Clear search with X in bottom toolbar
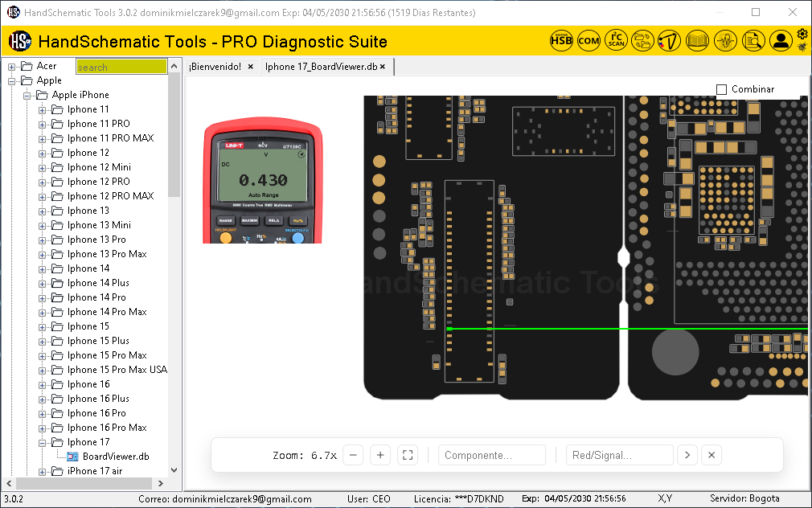Viewport: 812px width, 508px height. (712, 455)
